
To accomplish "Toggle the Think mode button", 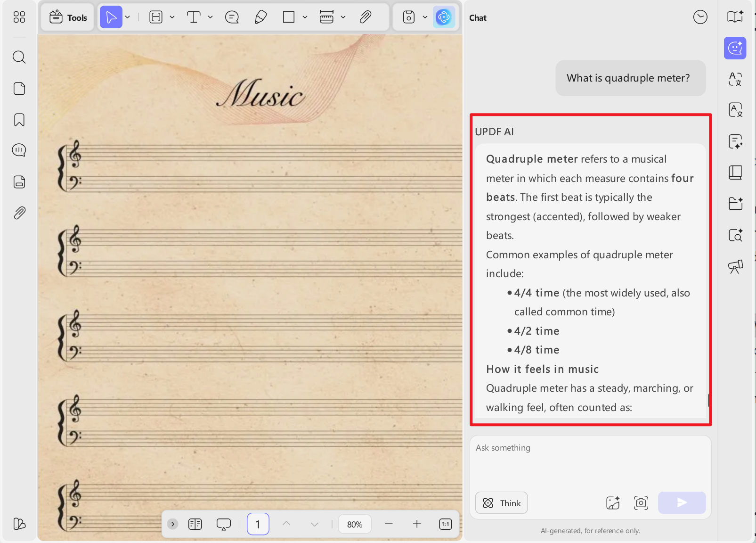I will click(502, 503).
